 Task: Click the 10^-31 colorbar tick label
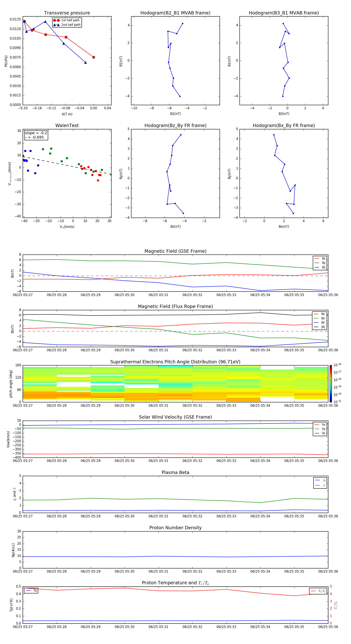point(337,402)
